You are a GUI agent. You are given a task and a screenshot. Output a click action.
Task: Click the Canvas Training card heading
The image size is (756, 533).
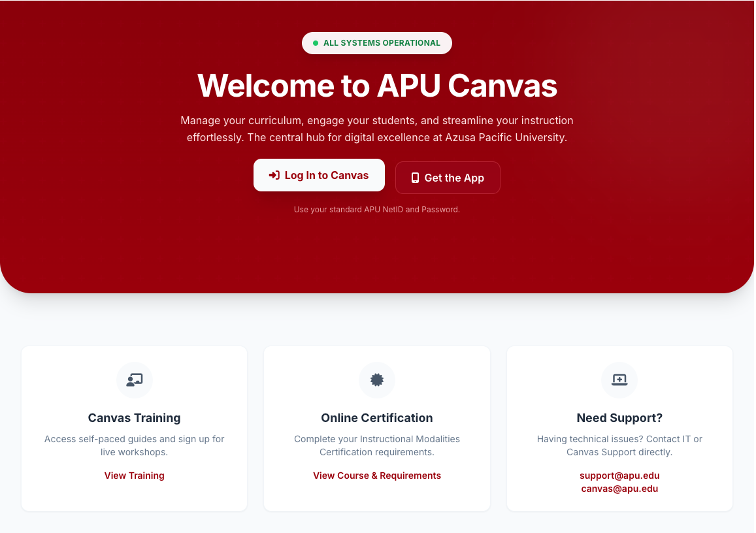click(135, 418)
